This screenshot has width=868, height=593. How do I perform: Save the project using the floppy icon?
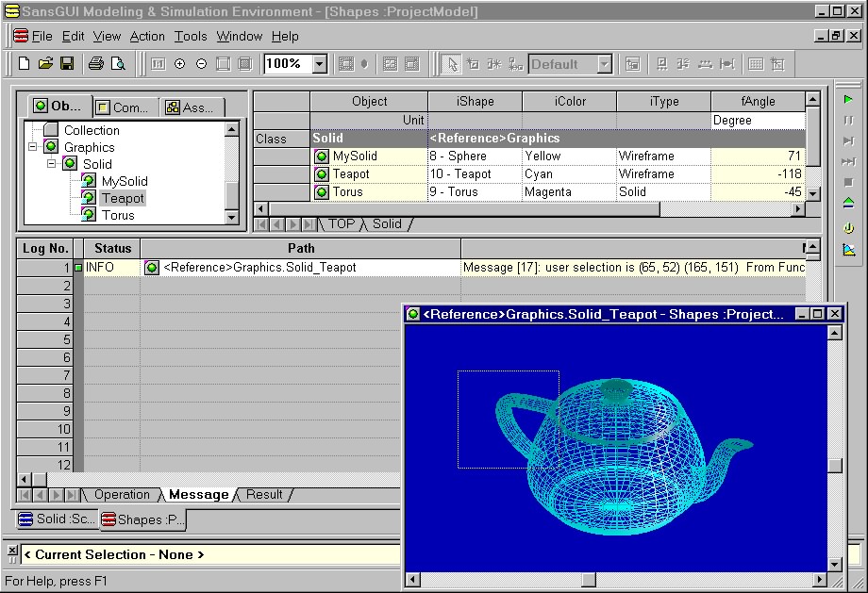(67, 64)
